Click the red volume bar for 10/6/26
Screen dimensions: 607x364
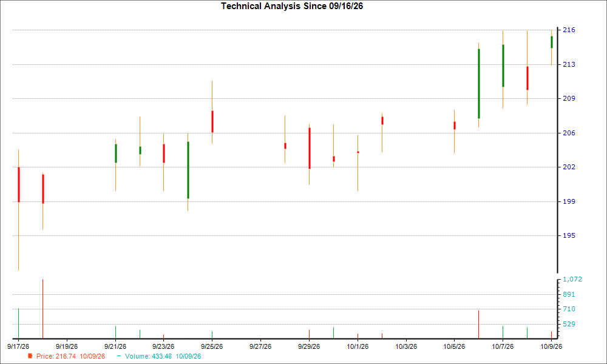click(x=478, y=324)
